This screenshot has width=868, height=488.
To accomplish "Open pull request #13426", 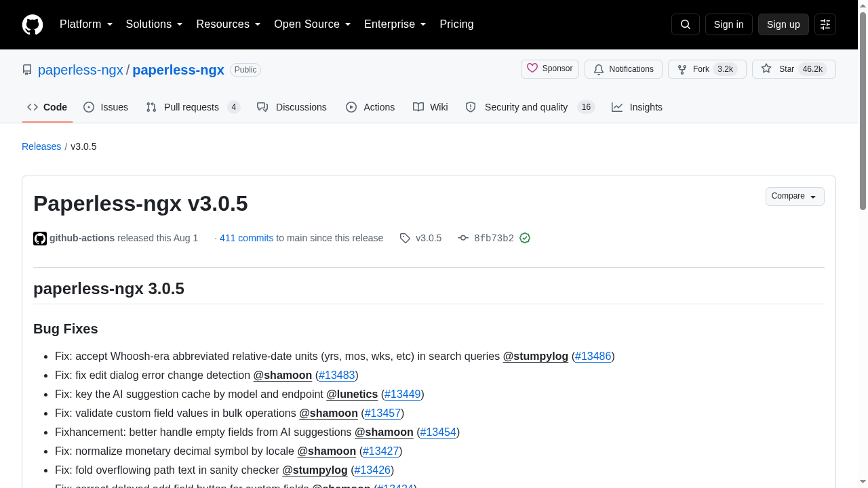I will point(372,470).
